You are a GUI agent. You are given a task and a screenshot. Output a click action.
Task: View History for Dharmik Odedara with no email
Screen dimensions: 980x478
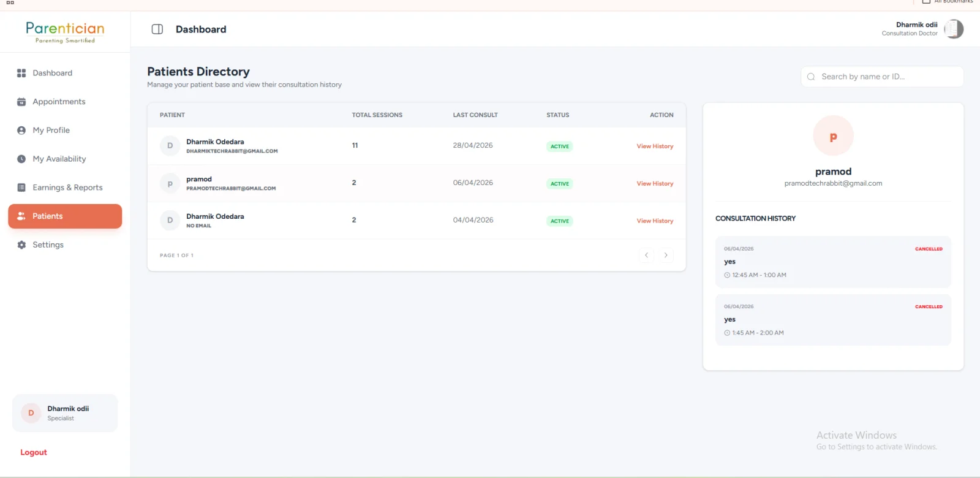point(655,221)
